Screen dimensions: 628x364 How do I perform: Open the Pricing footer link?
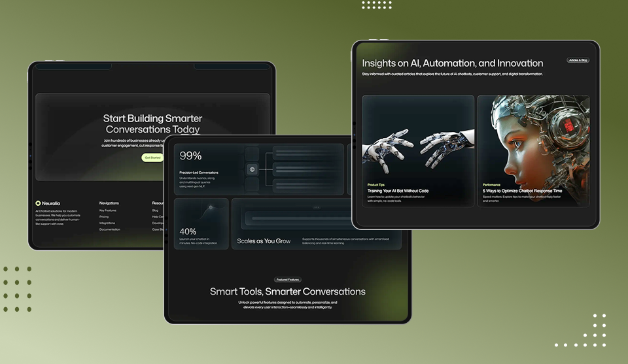(x=104, y=217)
